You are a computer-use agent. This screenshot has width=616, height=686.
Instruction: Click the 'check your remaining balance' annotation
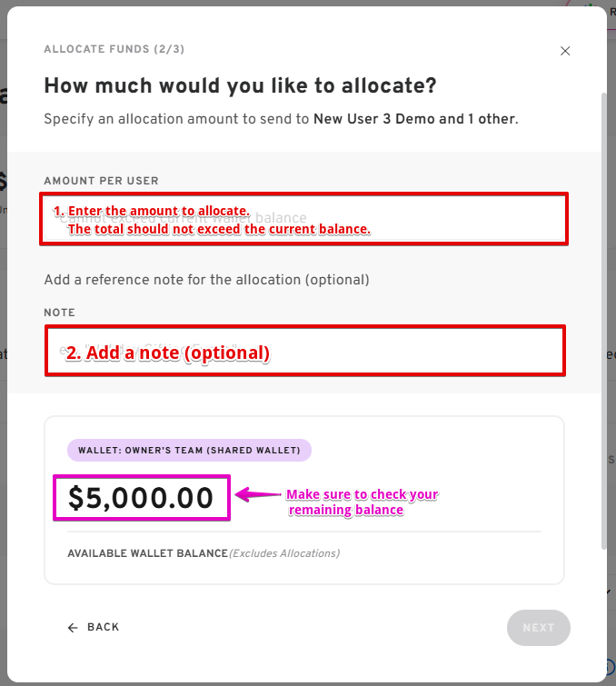[362, 502]
